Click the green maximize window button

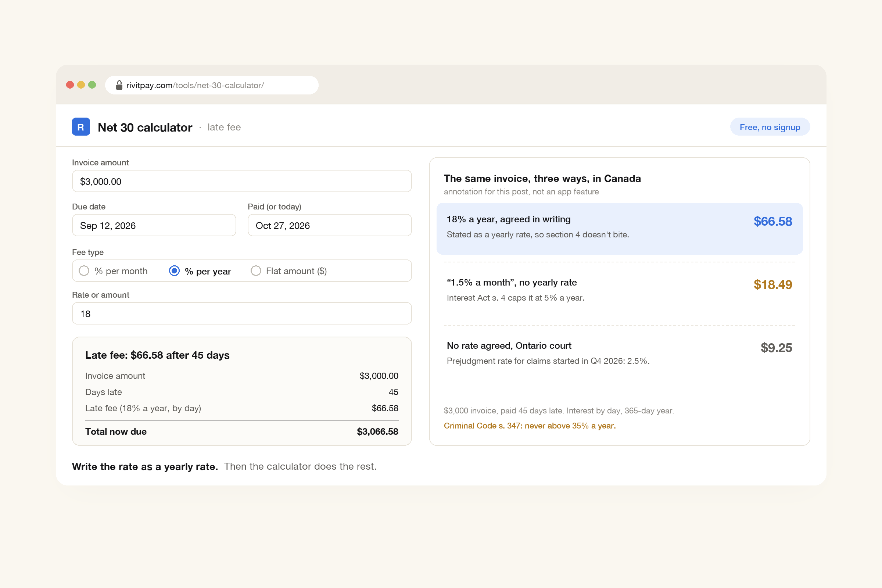[x=92, y=85]
